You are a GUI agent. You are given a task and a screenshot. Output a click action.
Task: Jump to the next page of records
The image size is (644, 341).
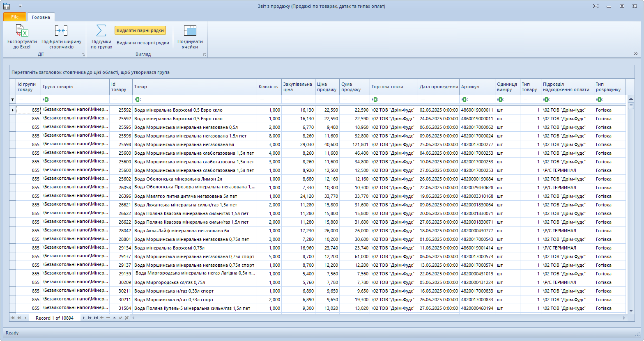tap(90, 318)
